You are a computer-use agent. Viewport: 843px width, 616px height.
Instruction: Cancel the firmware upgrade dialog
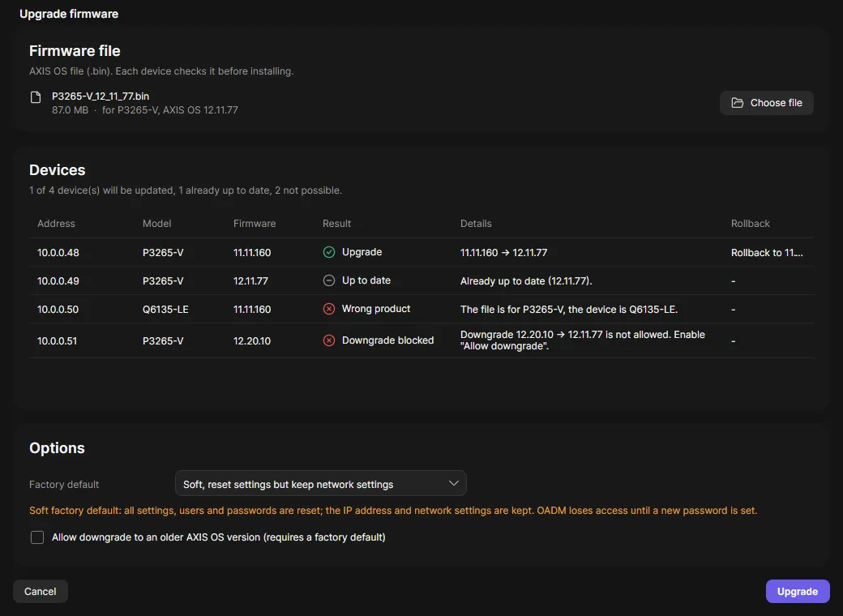41,591
